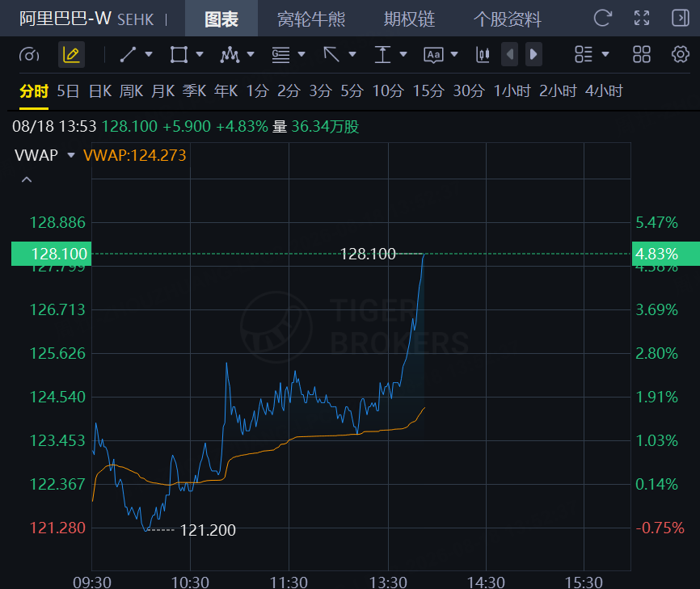The height and width of the screenshot is (589, 700).
Task: Click the VWAP:124.273 value label
Action: pos(134,155)
